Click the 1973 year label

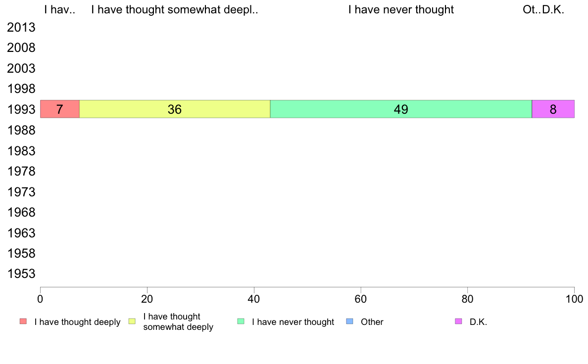(x=21, y=192)
